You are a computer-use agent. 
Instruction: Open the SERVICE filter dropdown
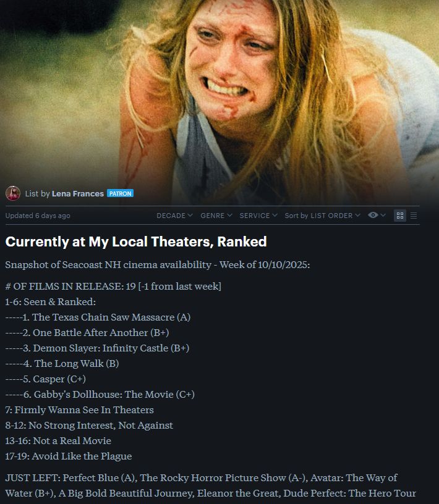point(258,216)
